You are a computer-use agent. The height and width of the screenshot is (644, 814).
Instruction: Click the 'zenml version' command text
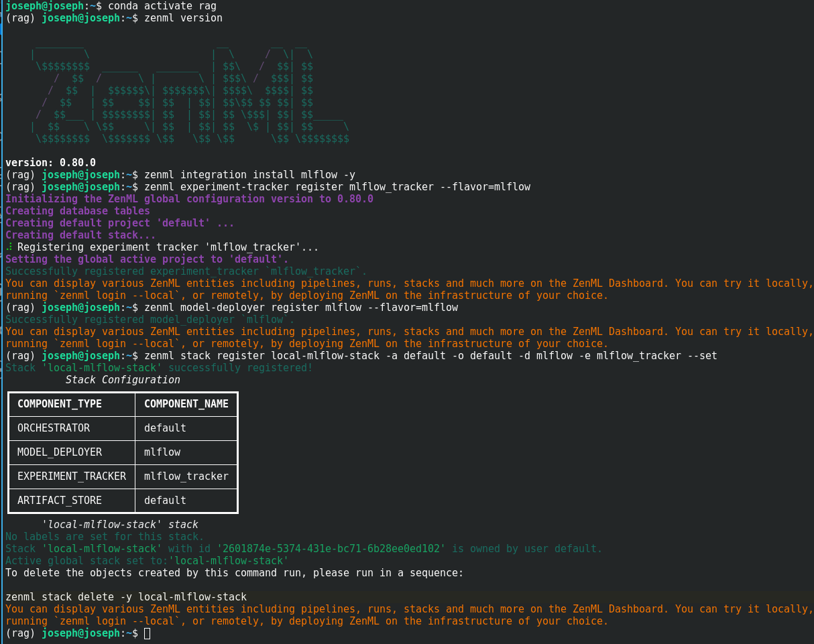183,18
